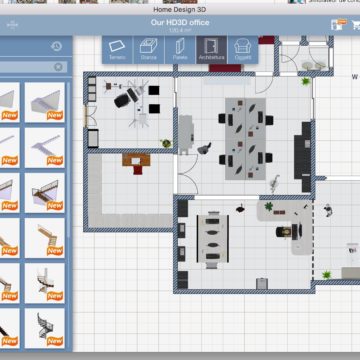Click the project title Our HD3D office

tap(180, 22)
